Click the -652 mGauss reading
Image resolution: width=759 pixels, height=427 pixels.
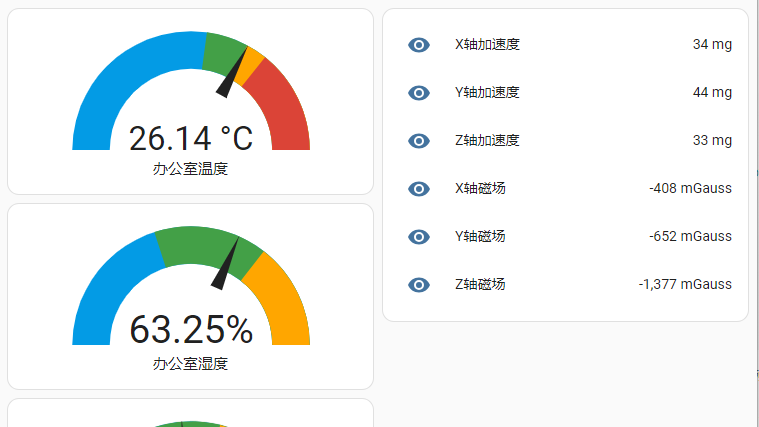(690, 236)
